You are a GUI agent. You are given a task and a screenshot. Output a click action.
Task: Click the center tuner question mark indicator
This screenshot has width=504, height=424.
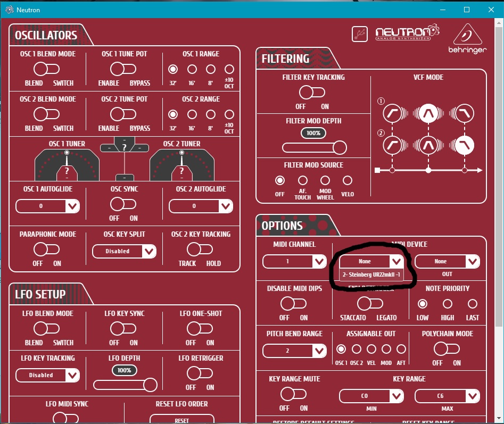click(x=125, y=147)
